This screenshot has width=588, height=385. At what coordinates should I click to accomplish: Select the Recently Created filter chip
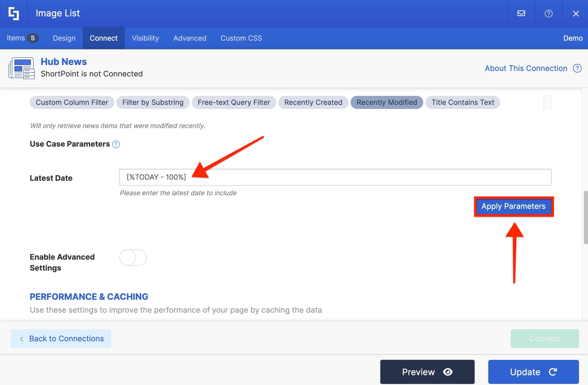pos(313,102)
